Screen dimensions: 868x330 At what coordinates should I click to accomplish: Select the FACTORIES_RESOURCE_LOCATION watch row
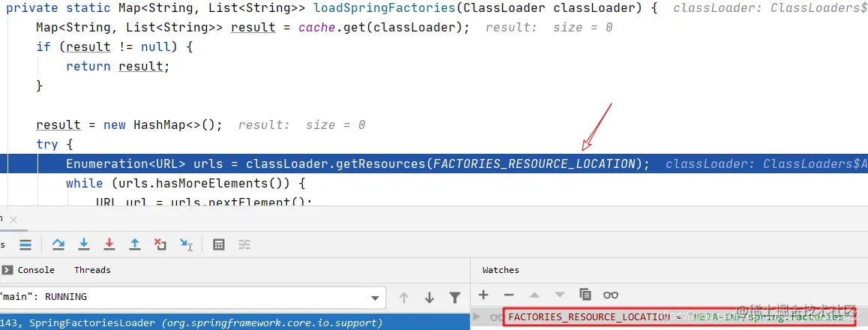[x=669, y=316]
